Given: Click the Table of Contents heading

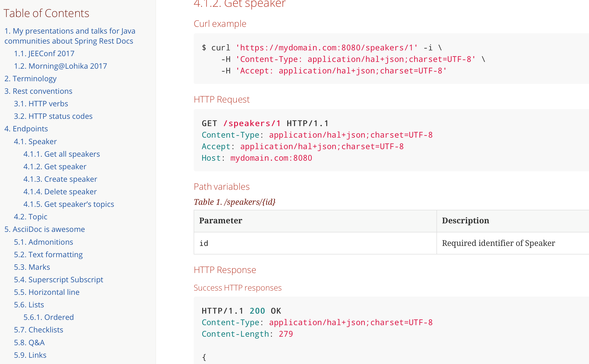Looking at the screenshot, I should (46, 13).
